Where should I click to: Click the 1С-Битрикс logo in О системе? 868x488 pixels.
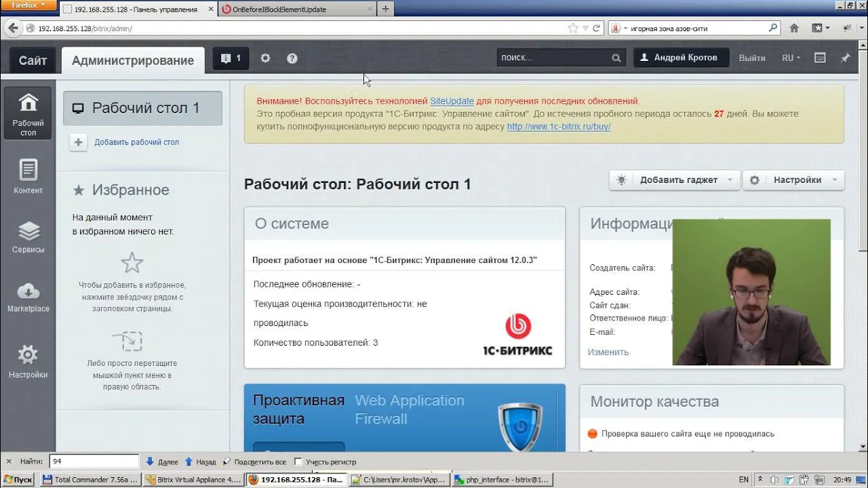coord(517,335)
